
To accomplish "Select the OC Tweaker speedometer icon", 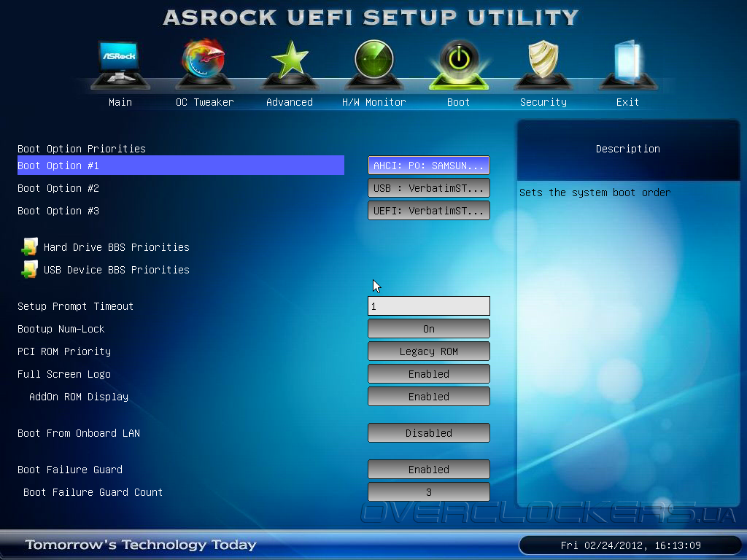I will (x=204, y=64).
